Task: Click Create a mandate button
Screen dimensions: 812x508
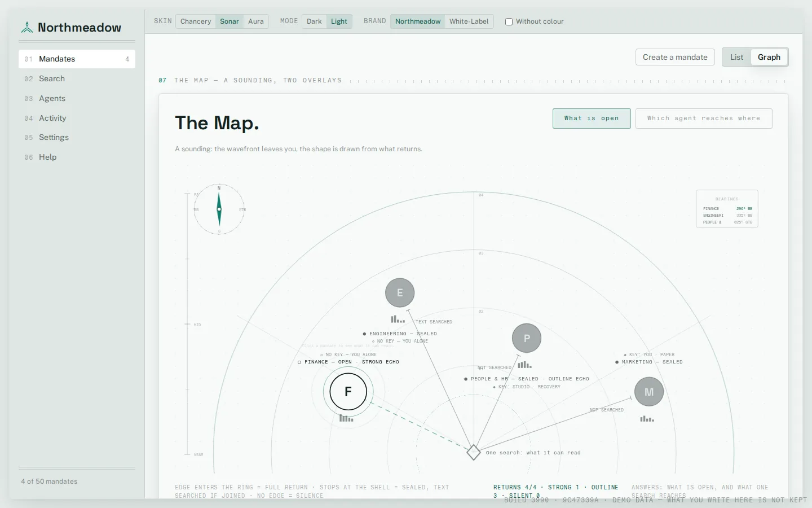Action: click(x=675, y=57)
